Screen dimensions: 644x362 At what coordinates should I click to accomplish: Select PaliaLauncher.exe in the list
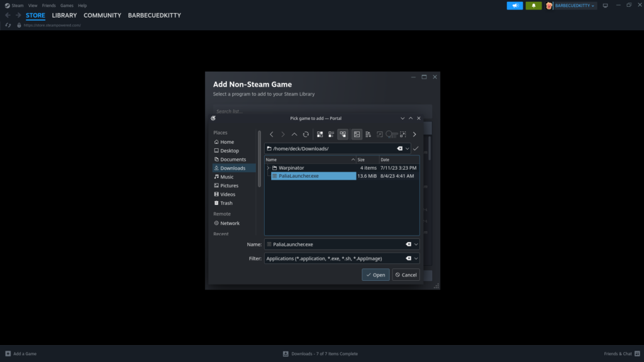click(313, 176)
